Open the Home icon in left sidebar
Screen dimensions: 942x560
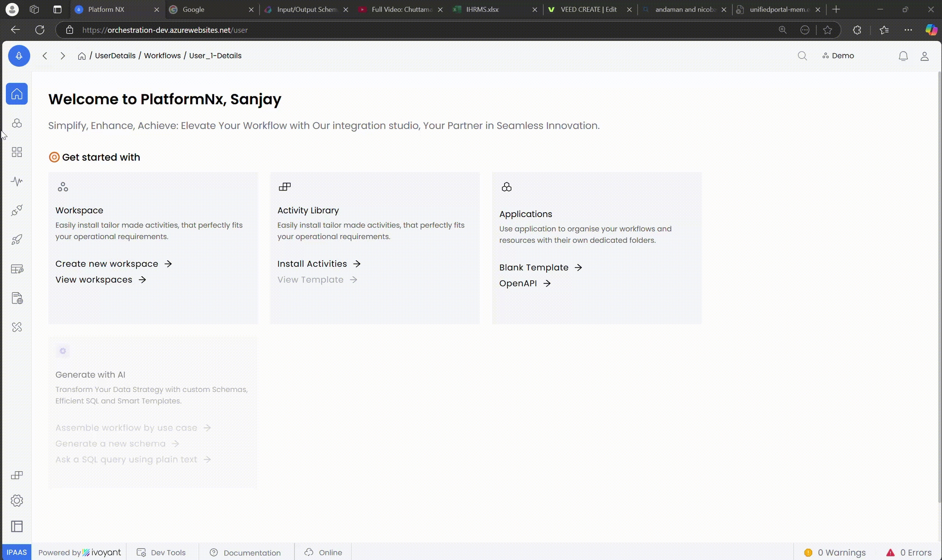click(17, 94)
